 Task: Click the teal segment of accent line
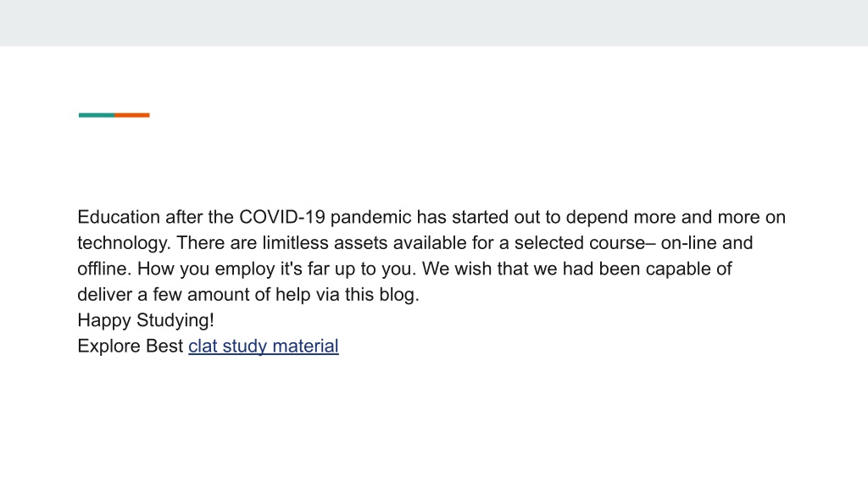[97, 115]
